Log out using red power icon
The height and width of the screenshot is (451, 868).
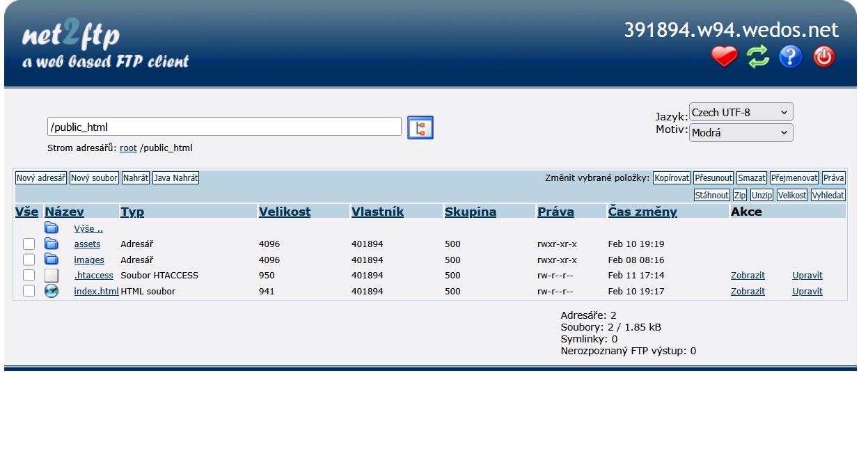pyautogui.click(x=824, y=57)
